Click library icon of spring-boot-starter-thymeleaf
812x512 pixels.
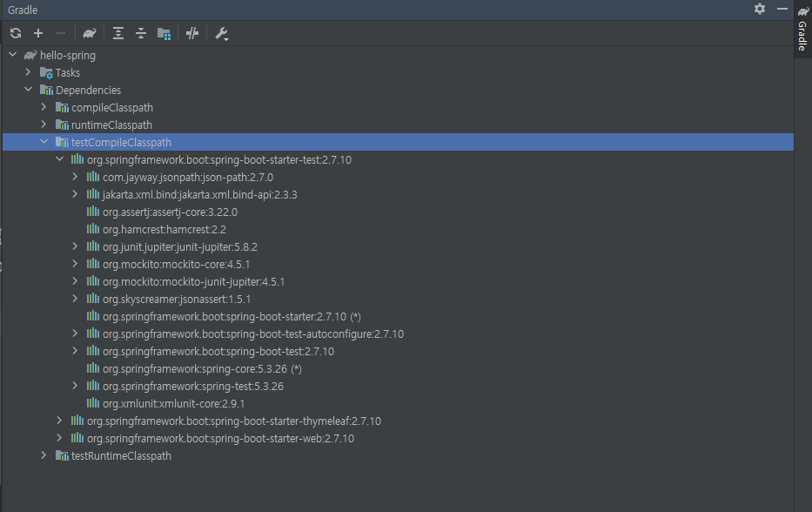point(77,421)
